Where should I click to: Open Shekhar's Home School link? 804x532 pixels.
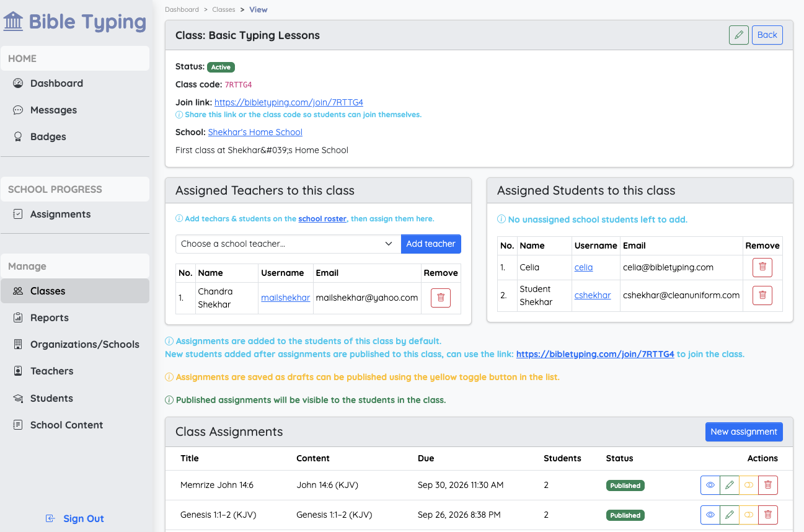(255, 132)
